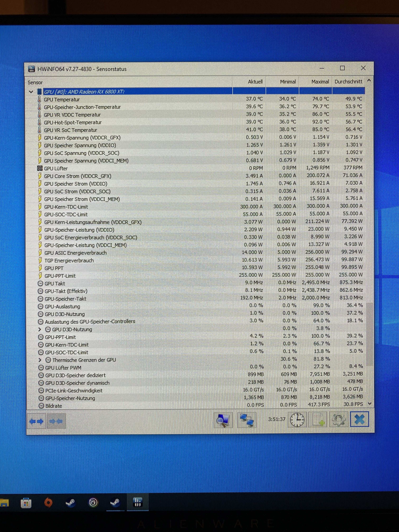Screen dimensions: 399x532
Task: Click the Maximal column header
Action: pyautogui.click(x=320, y=82)
